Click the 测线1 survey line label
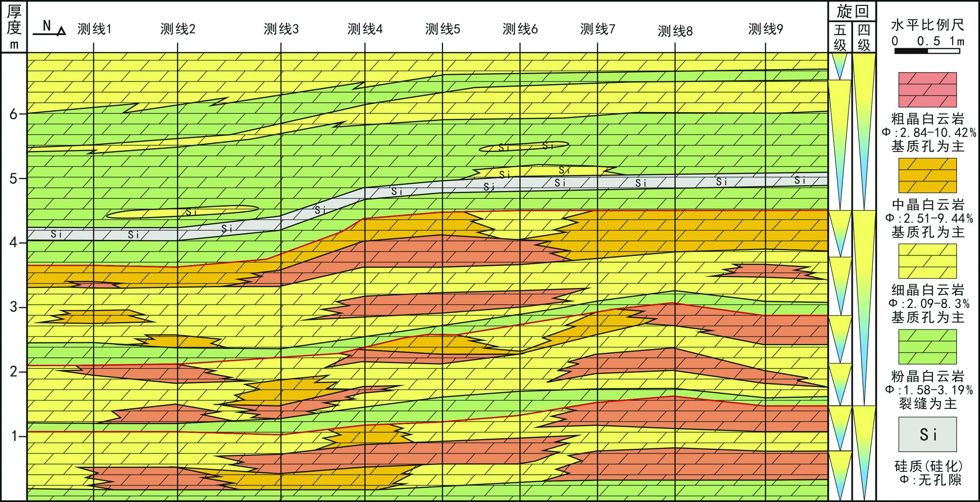 [x=95, y=29]
